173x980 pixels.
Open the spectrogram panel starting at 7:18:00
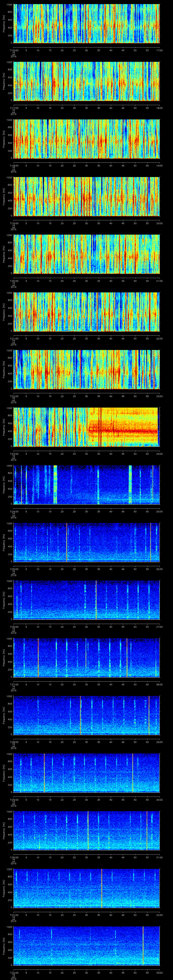coord(86,139)
